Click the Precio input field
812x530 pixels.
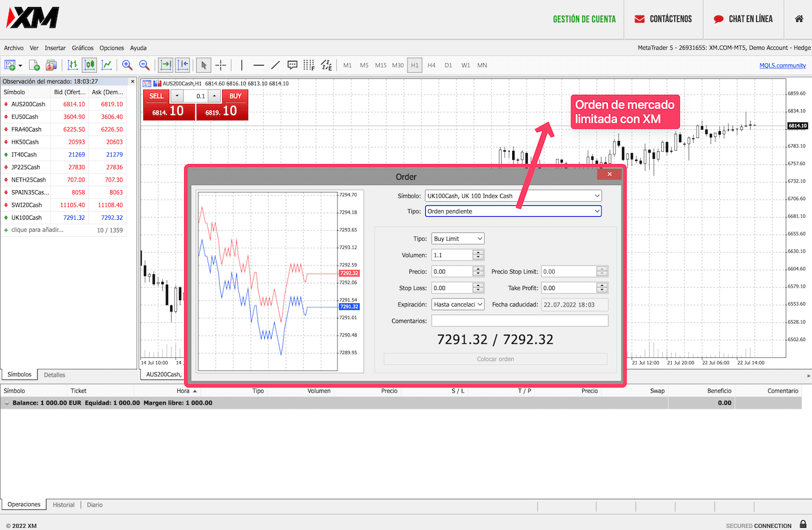point(452,271)
